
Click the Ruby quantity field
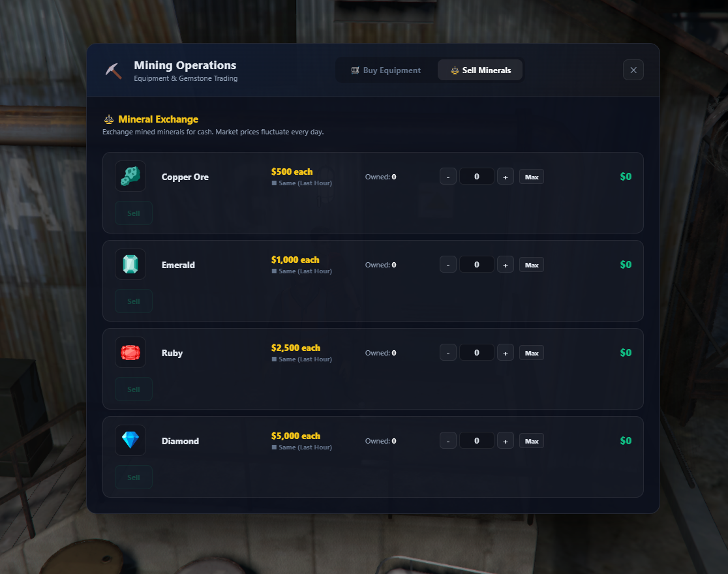pyautogui.click(x=477, y=353)
